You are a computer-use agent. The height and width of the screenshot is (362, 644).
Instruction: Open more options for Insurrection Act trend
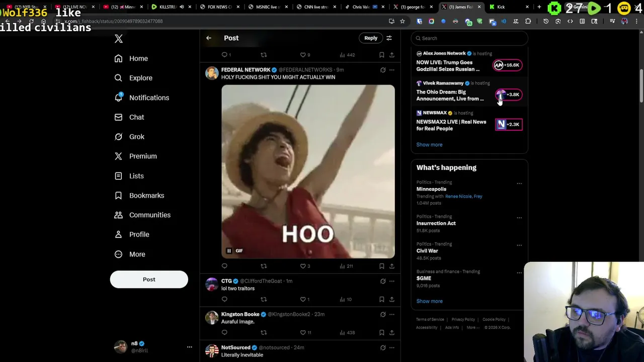point(519,218)
